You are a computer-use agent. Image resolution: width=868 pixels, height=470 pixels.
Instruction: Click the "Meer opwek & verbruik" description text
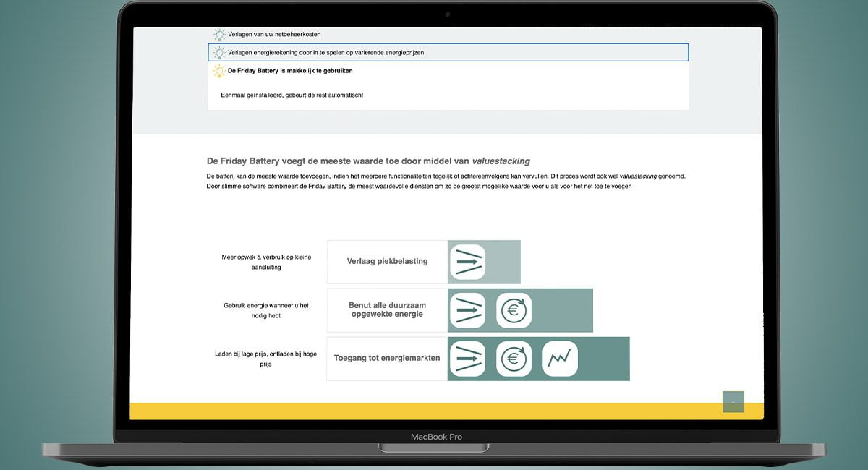[266, 262]
